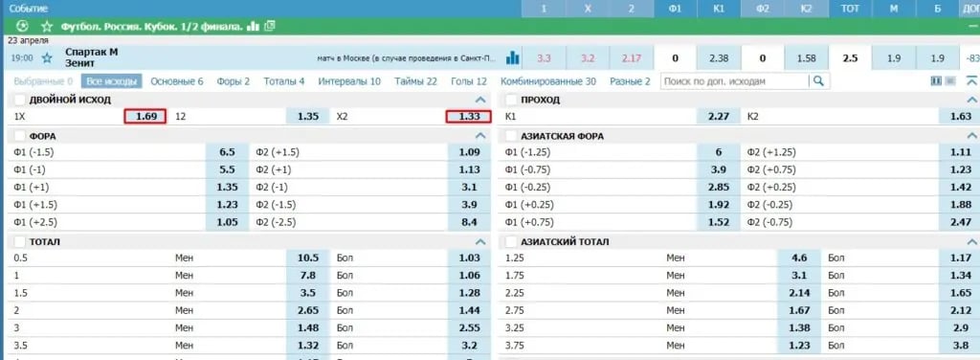This screenshot has height=360, width=980.
Task: Pick home win odds 3.3
Action: [x=544, y=58]
